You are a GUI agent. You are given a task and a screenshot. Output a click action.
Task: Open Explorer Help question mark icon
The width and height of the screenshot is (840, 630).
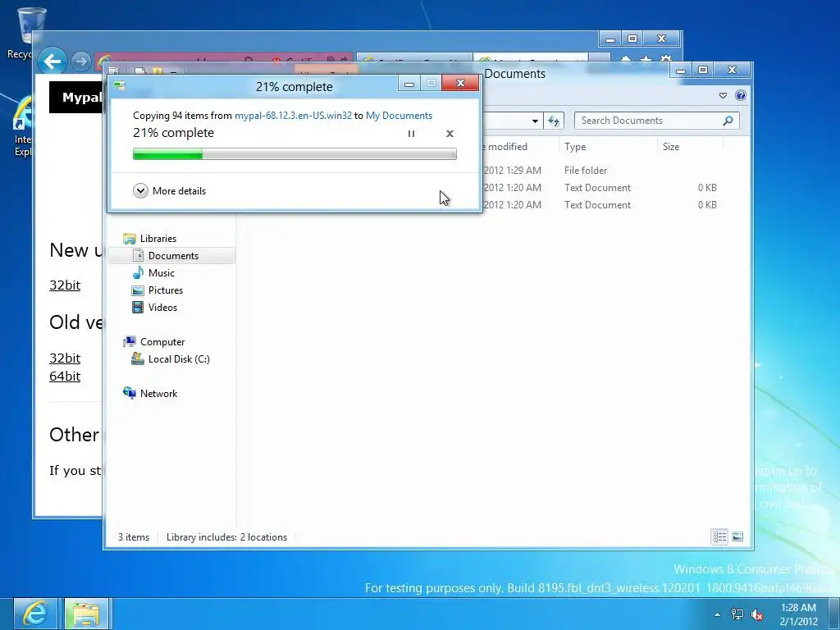pos(741,95)
